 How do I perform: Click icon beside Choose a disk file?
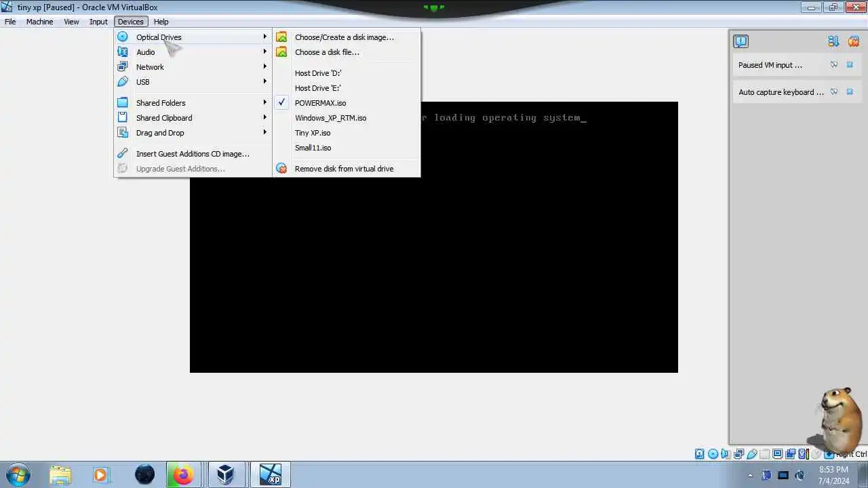pos(281,52)
